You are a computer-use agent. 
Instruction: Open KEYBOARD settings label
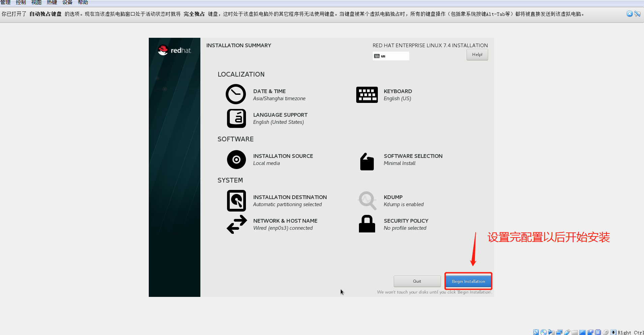pos(398,91)
